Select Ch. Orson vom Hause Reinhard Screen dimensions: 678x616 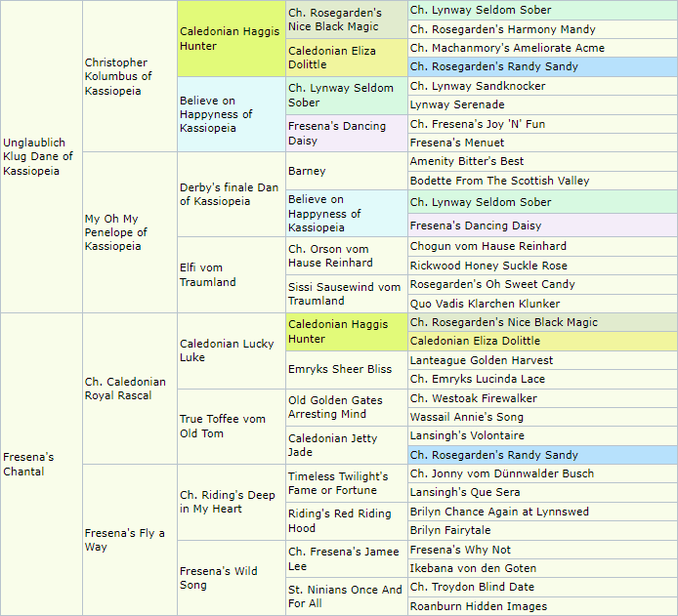(x=330, y=255)
